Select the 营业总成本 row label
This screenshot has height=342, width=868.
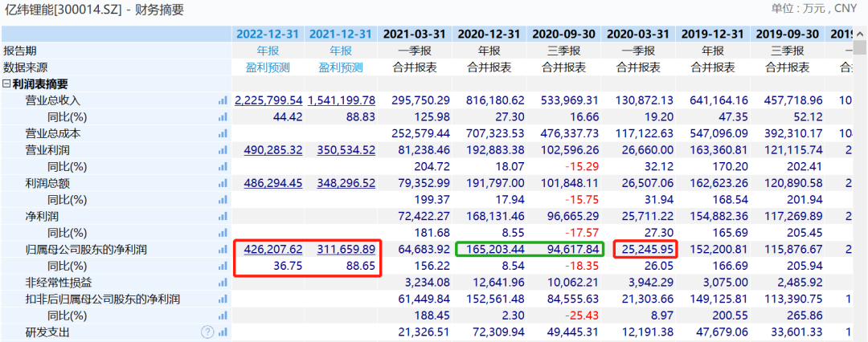click(52, 134)
